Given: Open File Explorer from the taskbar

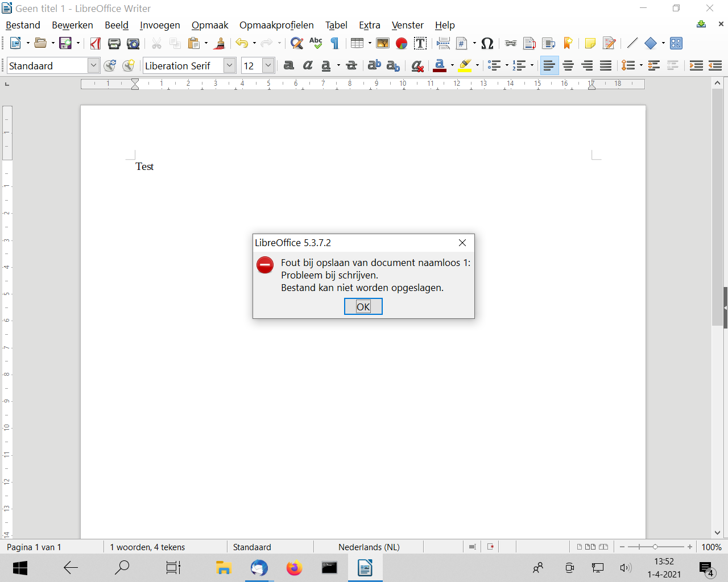Looking at the screenshot, I should click(x=224, y=567).
